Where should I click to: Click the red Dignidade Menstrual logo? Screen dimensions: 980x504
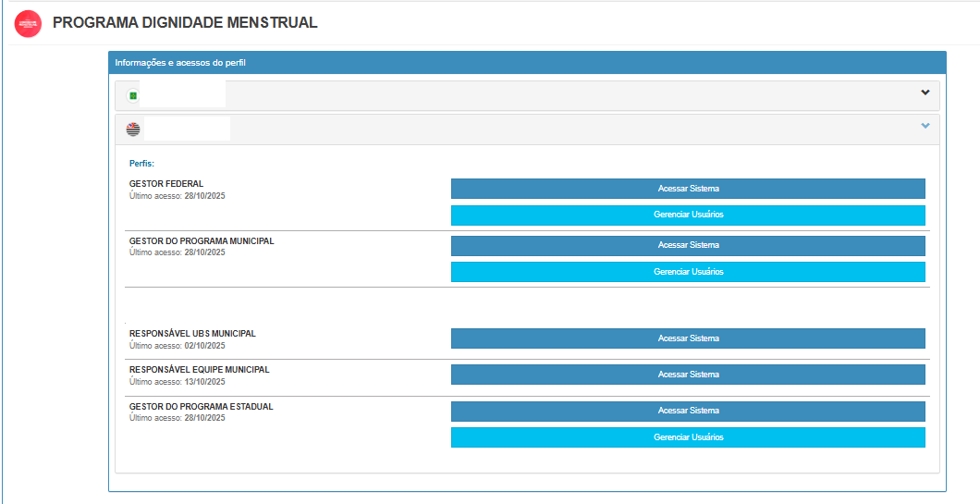28,23
